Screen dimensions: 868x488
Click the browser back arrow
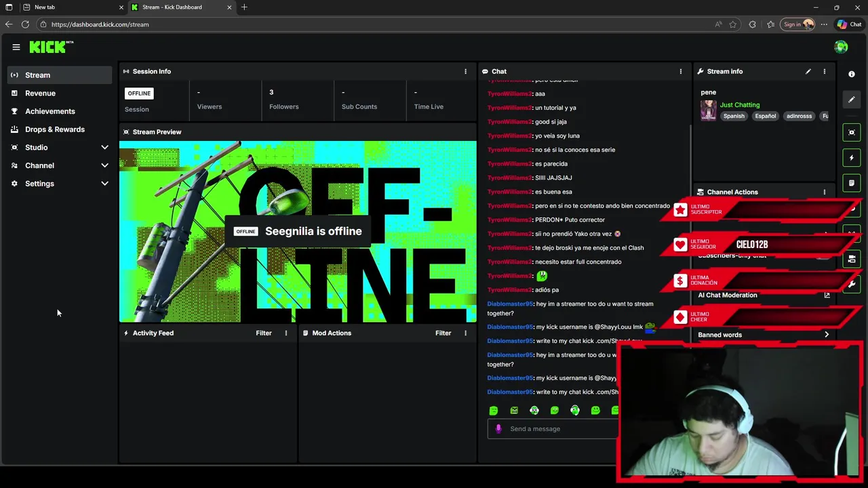(x=9, y=24)
